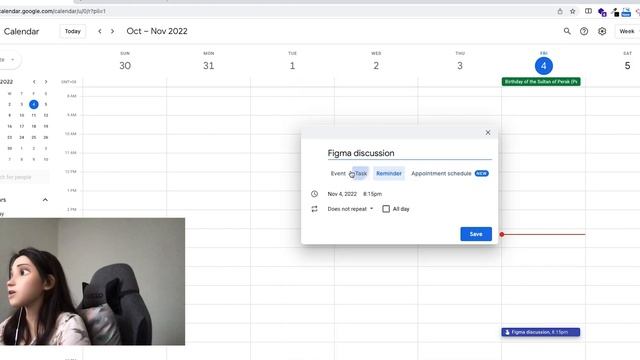
Task: Go to previous week arrow in header
Action: pos(100,31)
